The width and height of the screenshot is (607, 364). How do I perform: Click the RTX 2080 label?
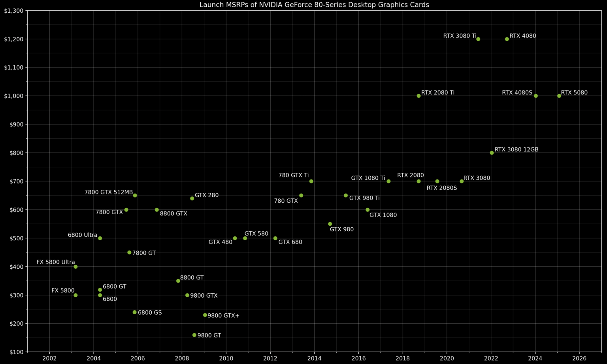tap(411, 175)
